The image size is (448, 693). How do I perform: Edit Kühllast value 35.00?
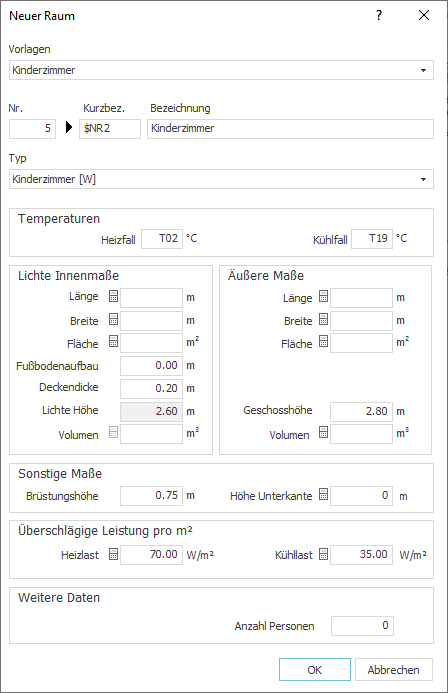point(361,555)
